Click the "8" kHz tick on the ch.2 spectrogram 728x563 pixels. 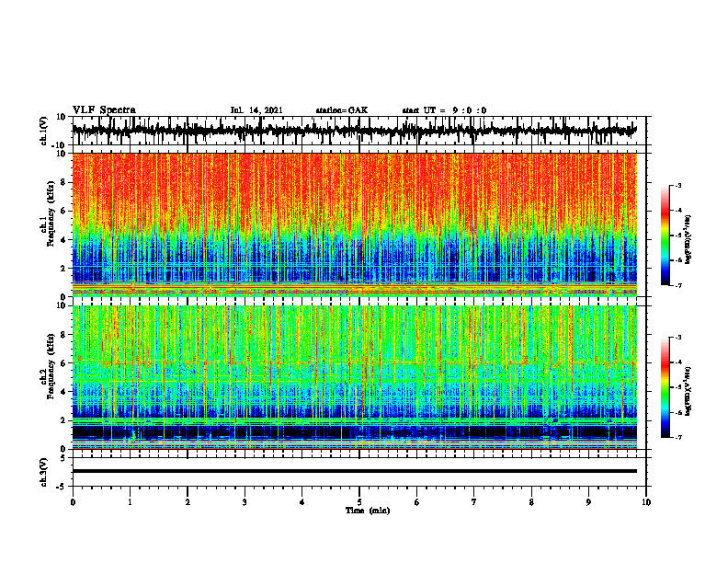(63, 335)
